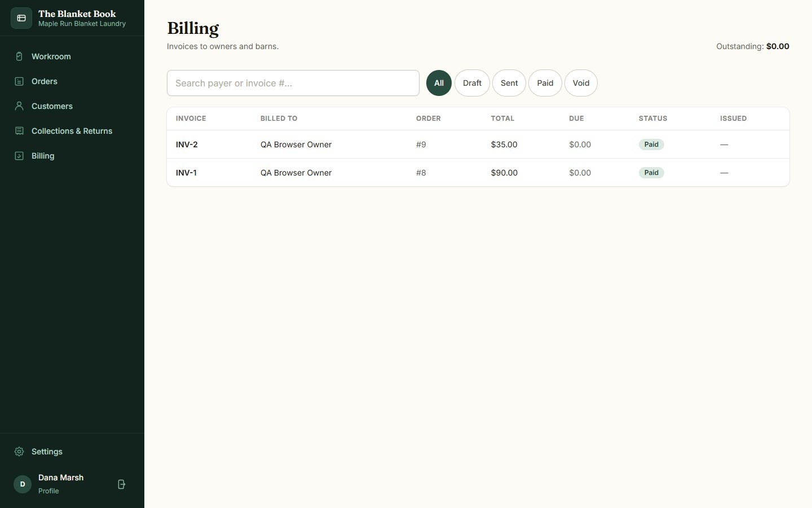Go to Orders in the sidebar
Screen dimensions: 812x508
coord(72,81)
